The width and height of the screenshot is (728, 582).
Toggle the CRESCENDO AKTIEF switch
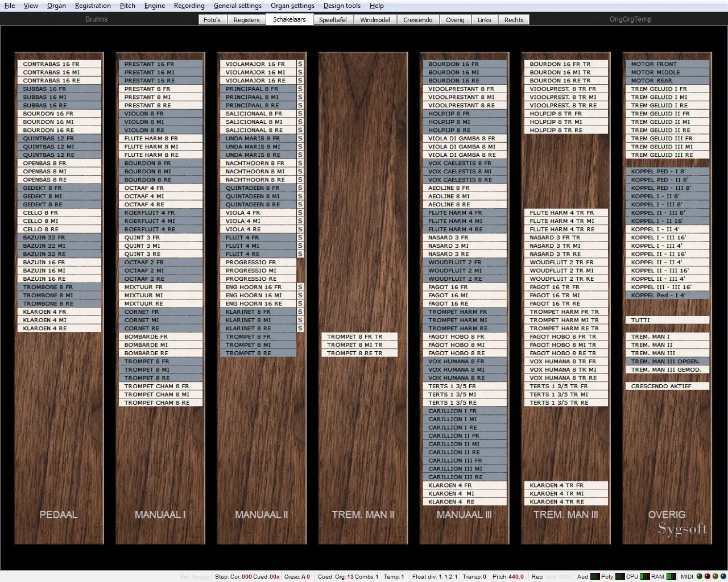click(x=667, y=386)
